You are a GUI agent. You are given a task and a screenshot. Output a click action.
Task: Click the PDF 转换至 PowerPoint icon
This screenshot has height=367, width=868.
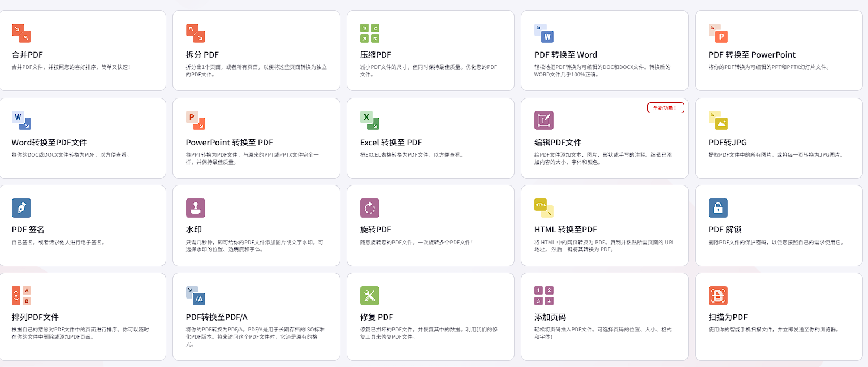(x=718, y=33)
